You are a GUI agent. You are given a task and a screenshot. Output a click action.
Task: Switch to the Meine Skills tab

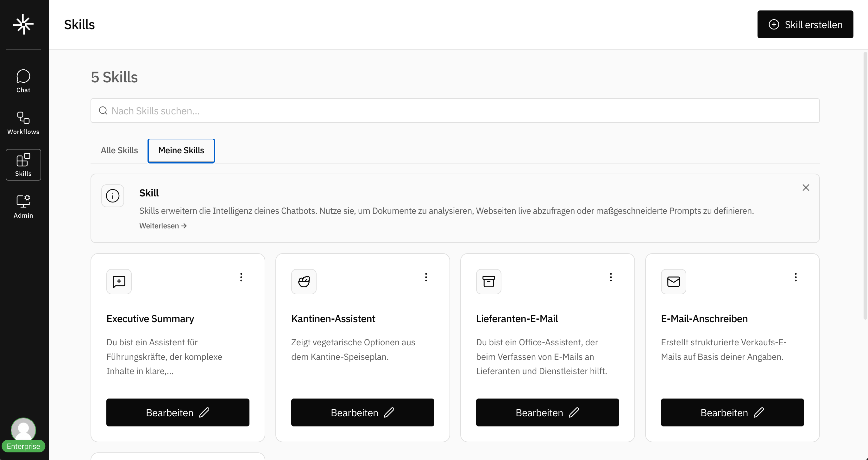181,150
